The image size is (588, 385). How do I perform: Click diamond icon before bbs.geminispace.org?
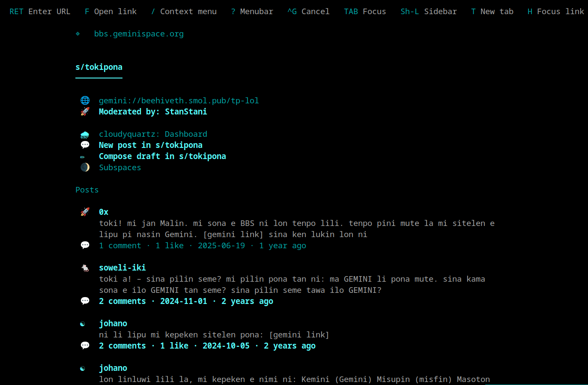78,33
